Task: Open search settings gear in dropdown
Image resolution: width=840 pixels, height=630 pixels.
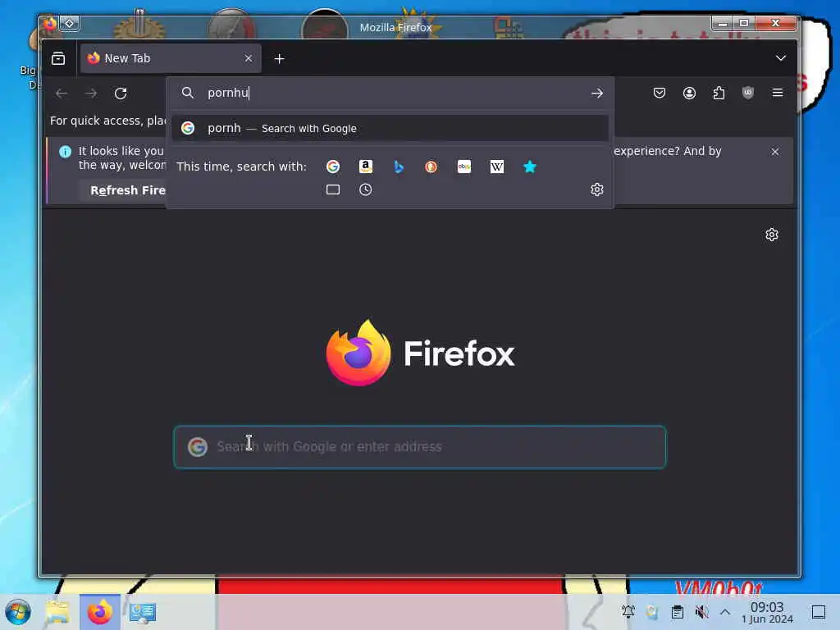Action: coord(597,189)
